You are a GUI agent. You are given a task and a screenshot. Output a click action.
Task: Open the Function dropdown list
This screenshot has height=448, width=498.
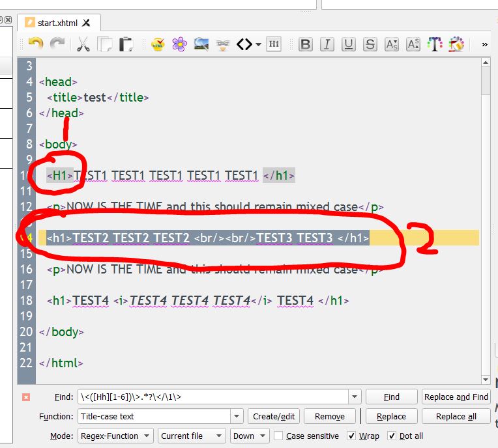tap(237, 416)
